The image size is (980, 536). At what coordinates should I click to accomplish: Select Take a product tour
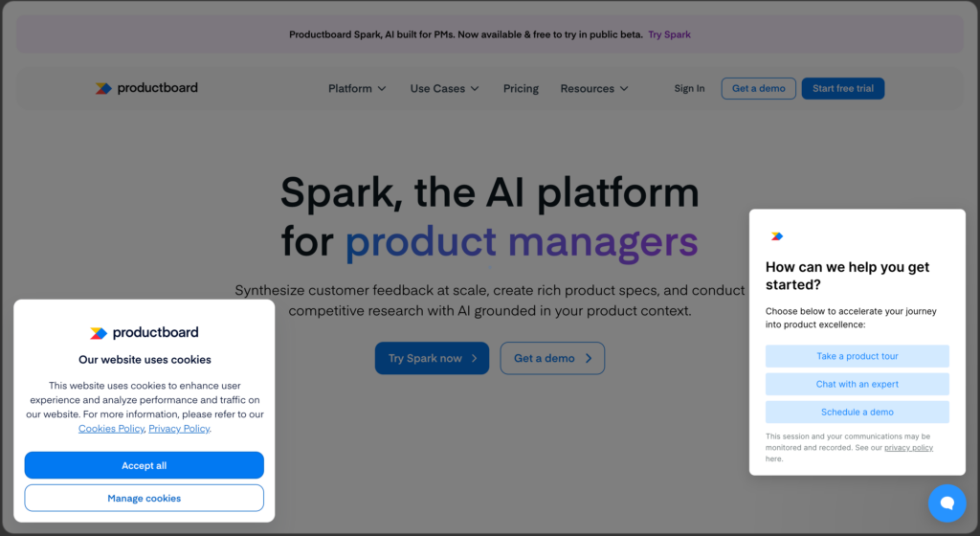857,356
